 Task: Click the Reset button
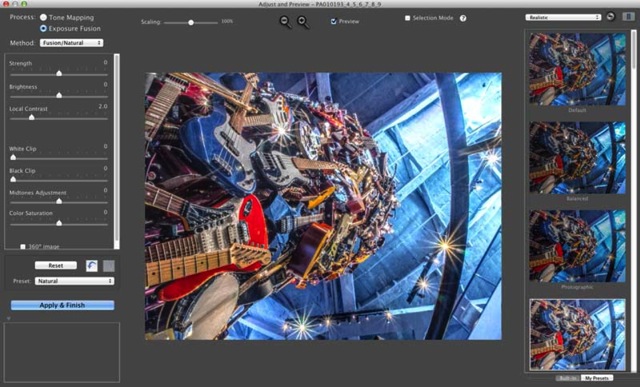click(x=56, y=265)
